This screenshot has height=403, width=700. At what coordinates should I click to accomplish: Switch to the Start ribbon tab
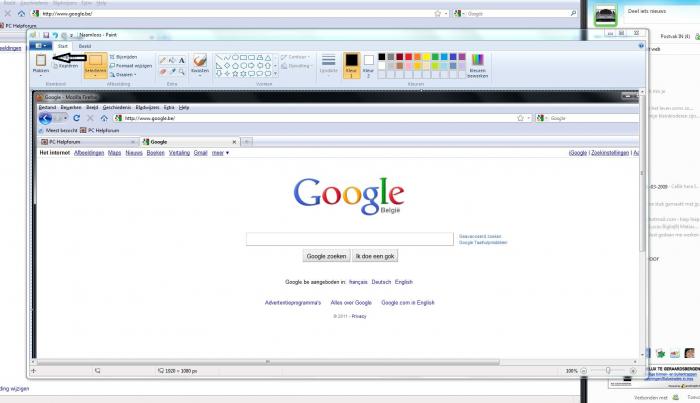click(62, 46)
